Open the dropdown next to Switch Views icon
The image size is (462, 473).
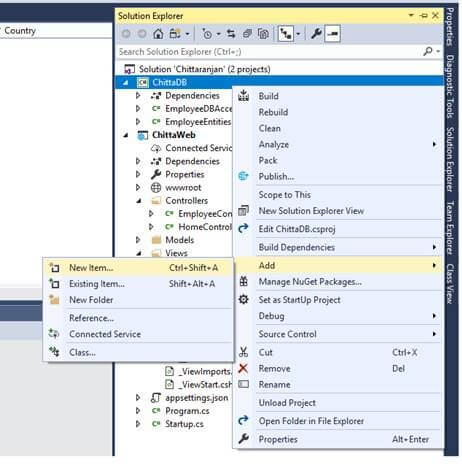(187, 34)
